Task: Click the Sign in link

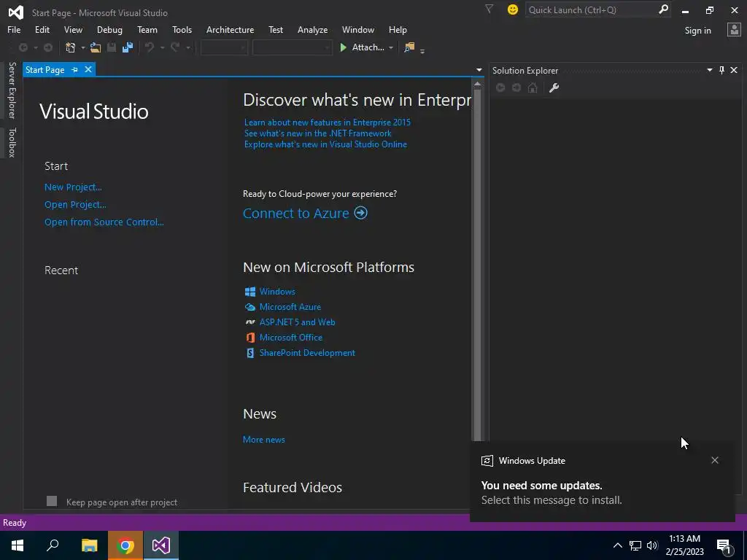Action: 697,31
